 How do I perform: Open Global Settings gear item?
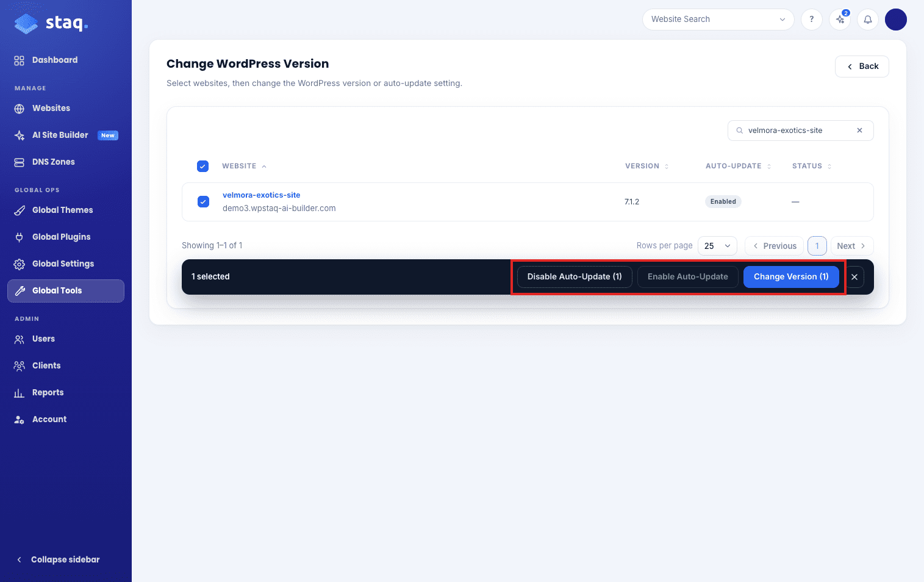coord(66,264)
